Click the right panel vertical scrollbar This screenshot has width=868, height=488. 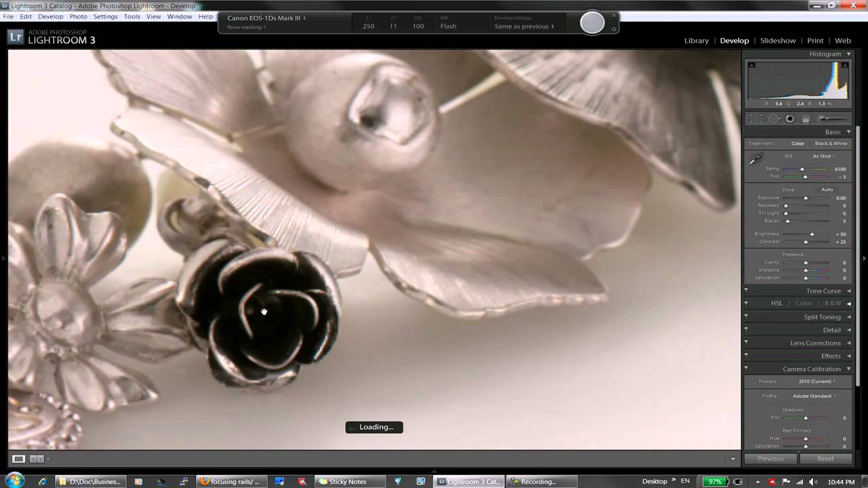pyautogui.click(x=857, y=256)
